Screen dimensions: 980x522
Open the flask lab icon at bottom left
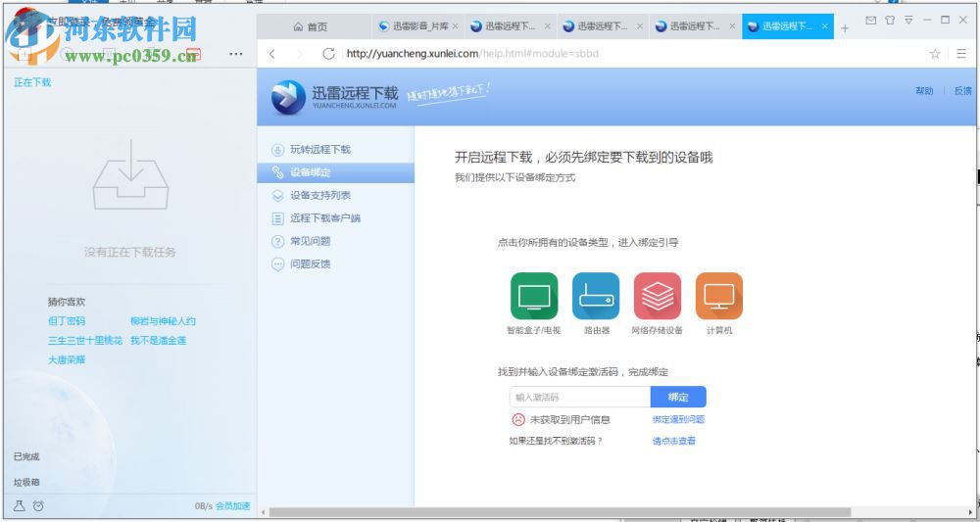[20, 505]
